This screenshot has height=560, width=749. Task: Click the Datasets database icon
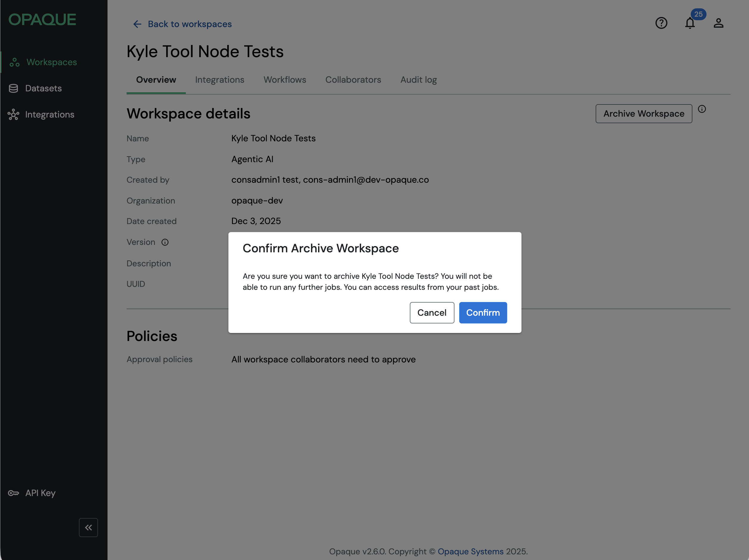(x=13, y=88)
